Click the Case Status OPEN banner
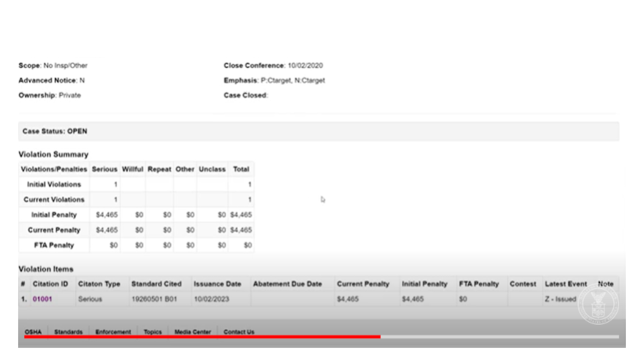This screenshot has width=644, height=362. click(x=54, y=131)
